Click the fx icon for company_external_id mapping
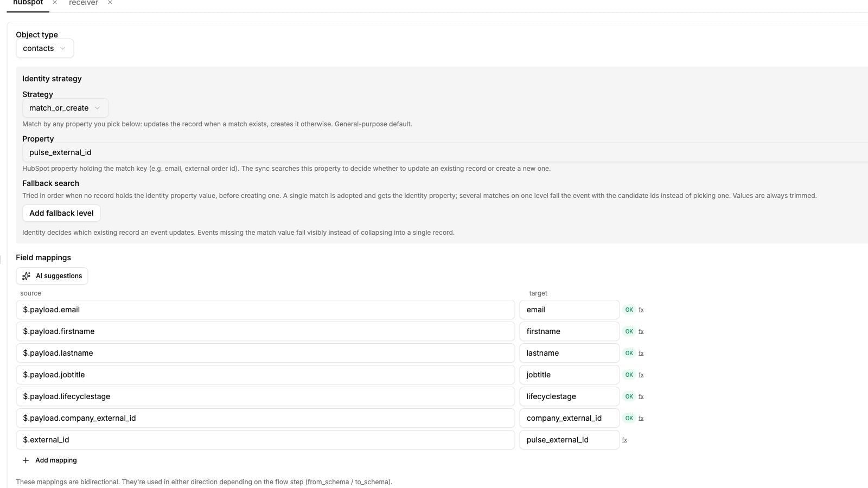The image size is (868, 488). (x=641, y=418)
